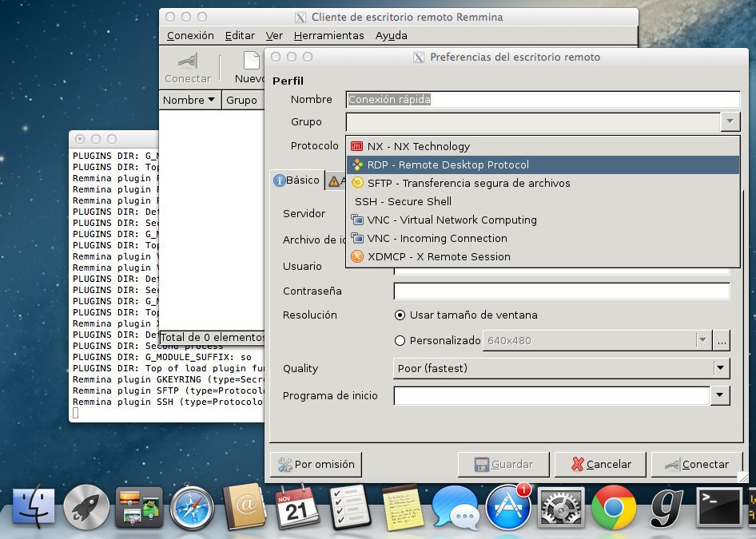Click the Nuevo document toolbar icon

(x=251, y=61)
